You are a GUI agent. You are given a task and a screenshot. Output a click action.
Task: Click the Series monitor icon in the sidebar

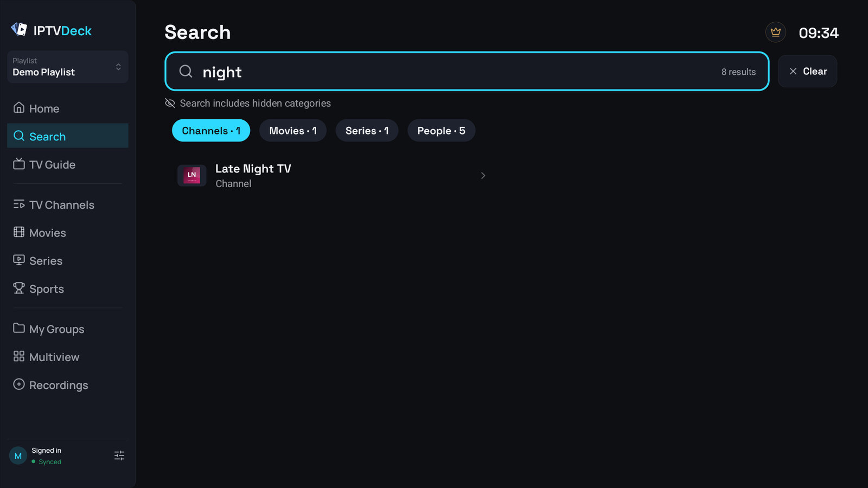click(x=19, y=260)
